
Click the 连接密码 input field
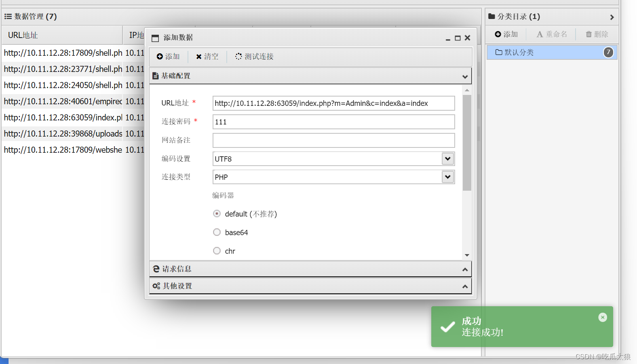coord(333,122)
